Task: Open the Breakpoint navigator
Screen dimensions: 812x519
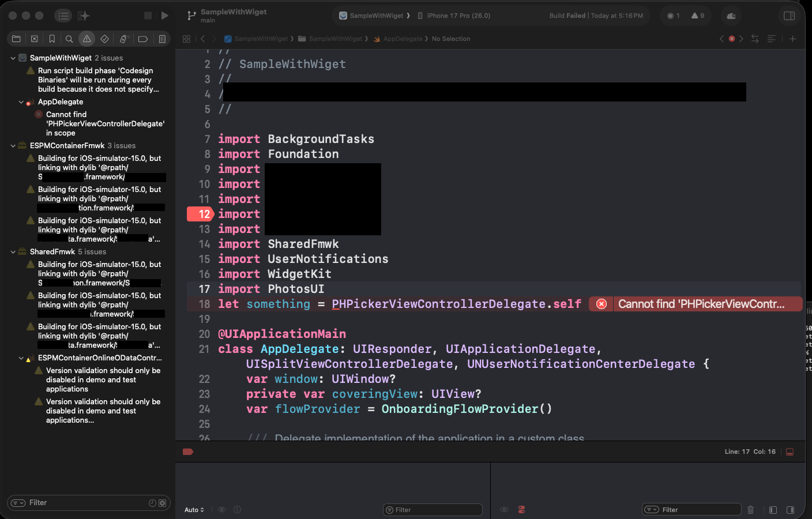Action: coord(142,39)
